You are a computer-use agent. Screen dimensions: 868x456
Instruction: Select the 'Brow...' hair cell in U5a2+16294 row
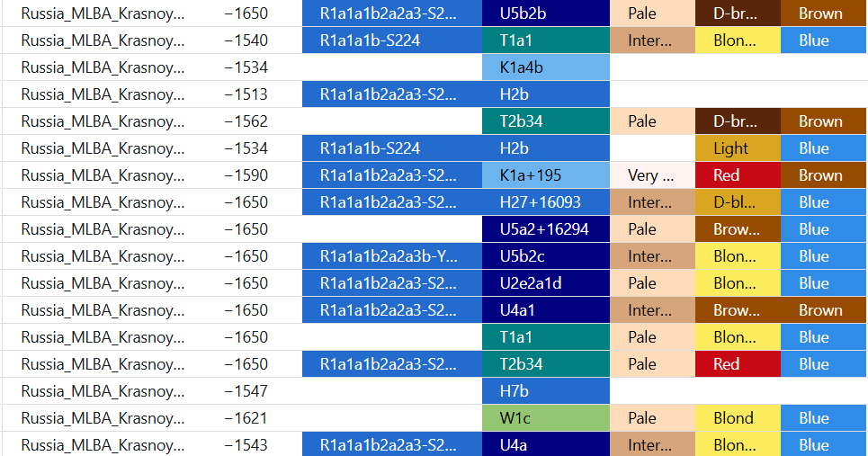pos(738,229)
